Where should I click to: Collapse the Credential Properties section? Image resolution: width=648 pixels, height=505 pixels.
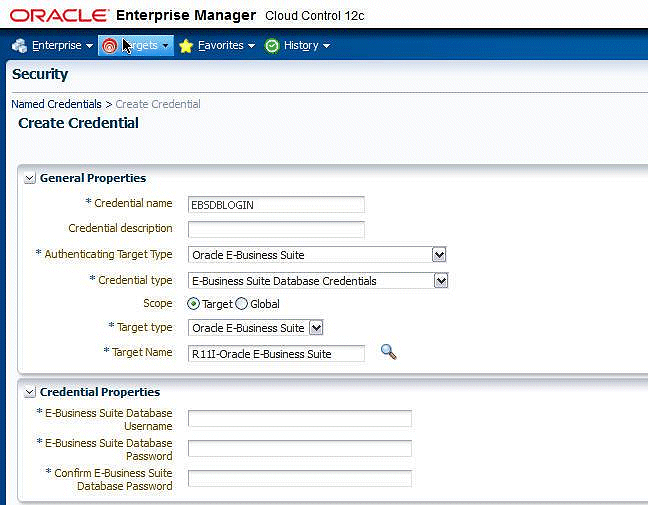[x=30, y=392]
